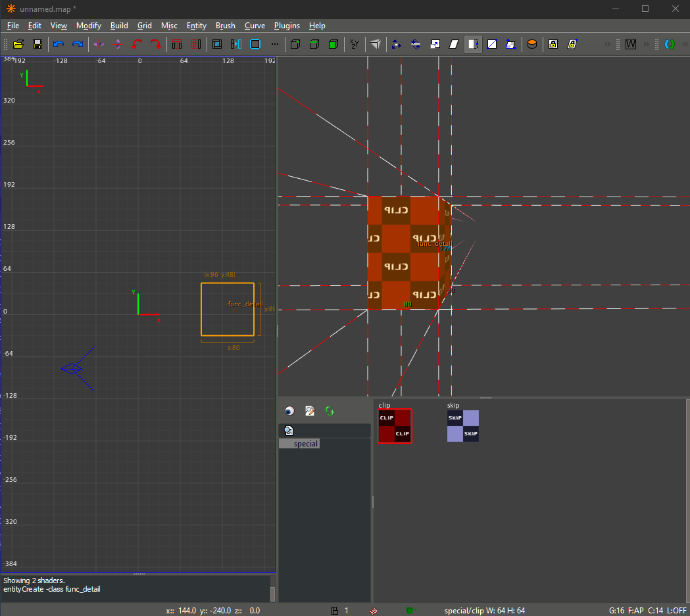
Task: Select the special texture folder
Action: [x=305, y=444]
